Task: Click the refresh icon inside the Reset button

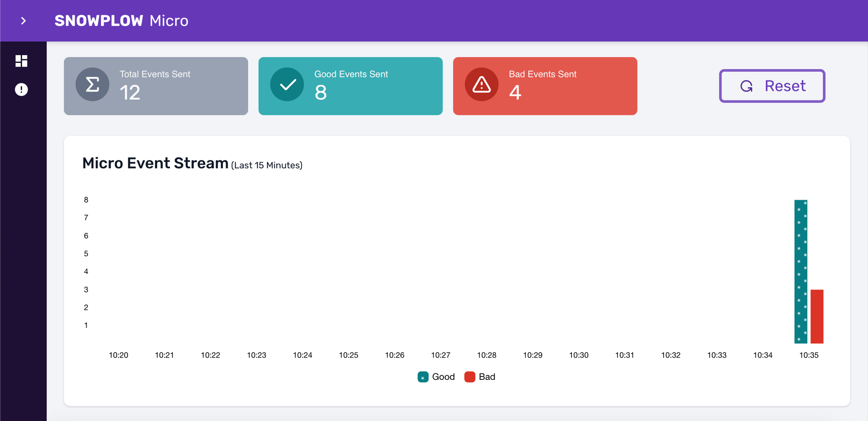Action: click(x=747, y=86)
